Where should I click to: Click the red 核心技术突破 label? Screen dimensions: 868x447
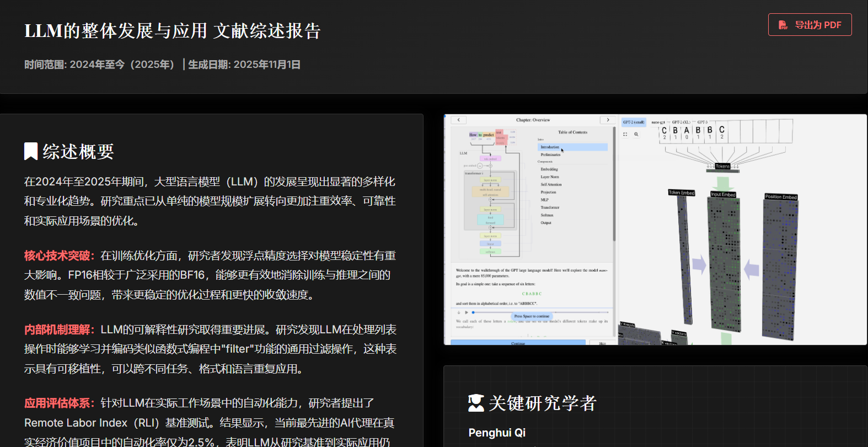point(60,256)
